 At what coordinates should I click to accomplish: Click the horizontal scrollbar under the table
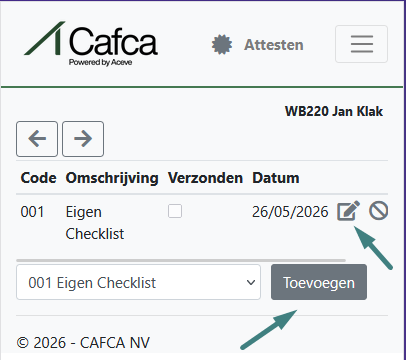pos(181,260)
